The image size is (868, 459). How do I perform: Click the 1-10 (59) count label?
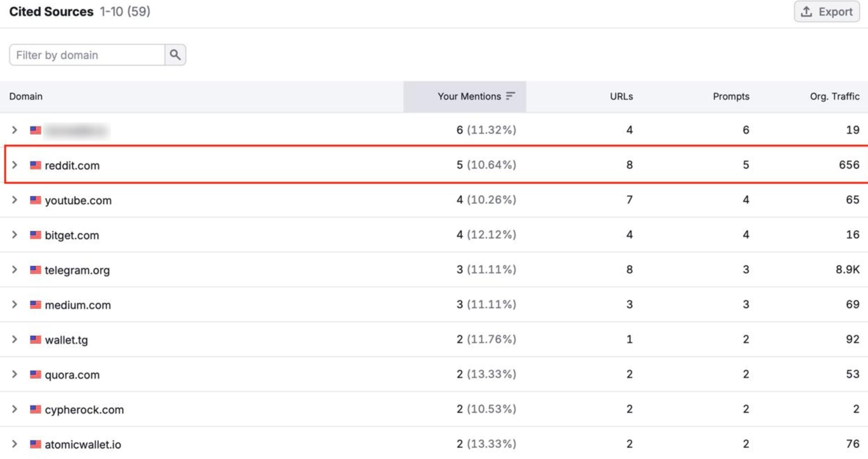click(x=125, y=12)
